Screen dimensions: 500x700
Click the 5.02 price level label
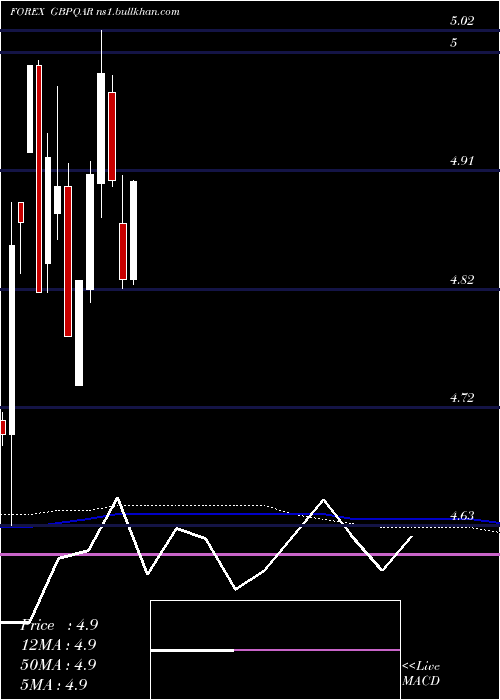point(462,21)
